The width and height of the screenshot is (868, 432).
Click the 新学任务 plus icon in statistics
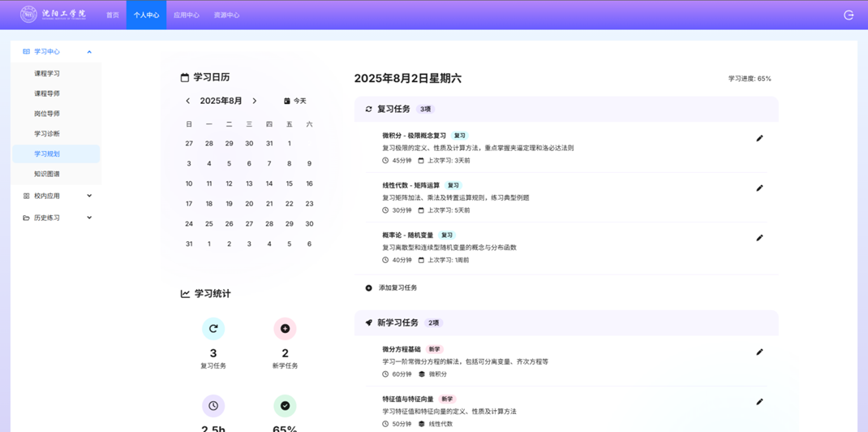click(x=285, y=329)
